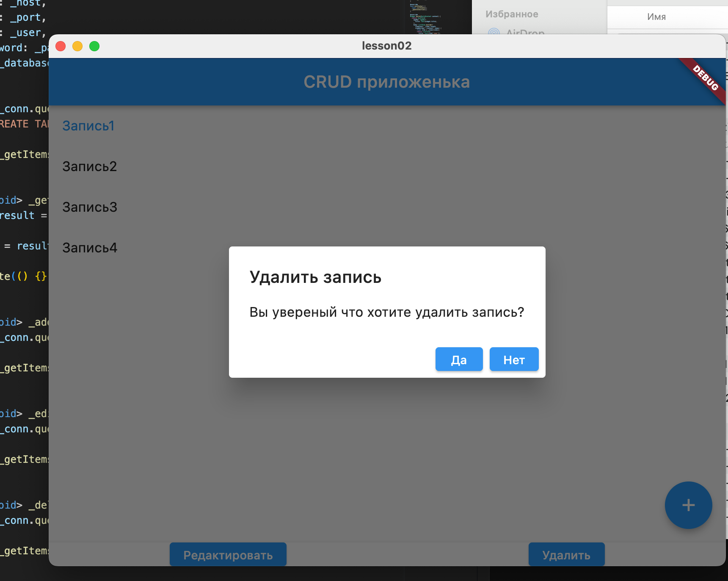Maximize the lesson02 window with green button
This screenshot has width=728, height=581.
pos(94,46)
